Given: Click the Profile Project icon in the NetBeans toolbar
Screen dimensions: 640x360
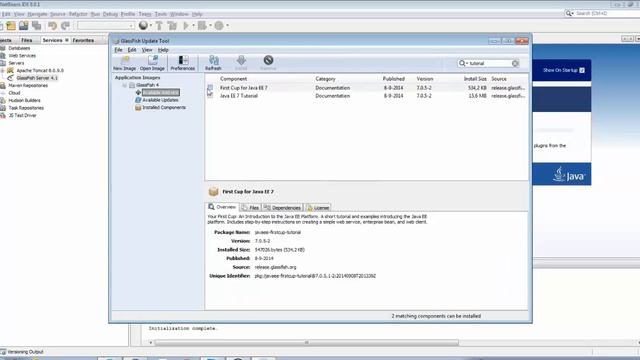Looking at the screenshot, I should pos(219,26).
